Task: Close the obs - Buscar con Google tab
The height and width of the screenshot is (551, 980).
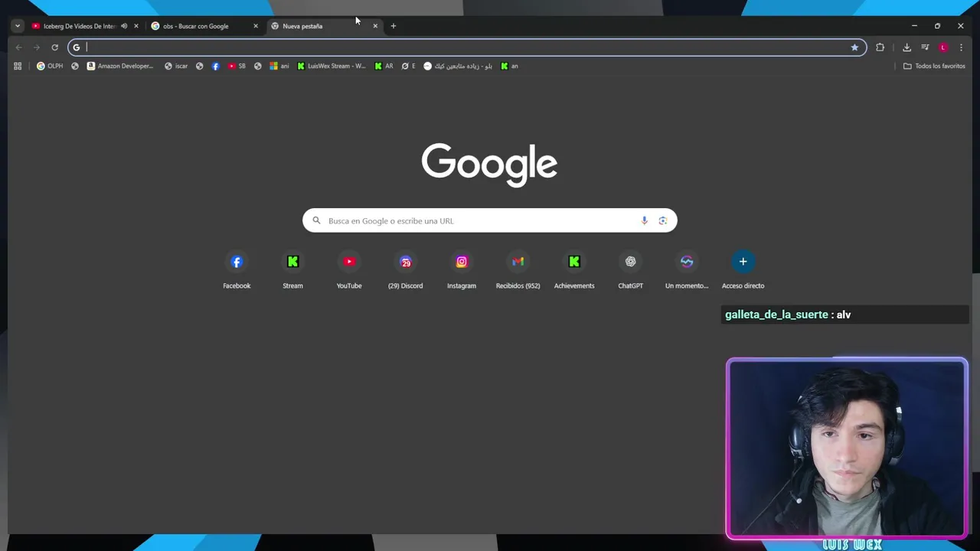Action: coord(256,26)
